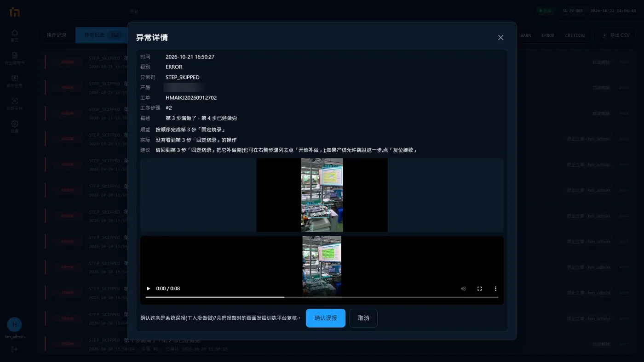
Task: Click the header clock 2026-10-22 14:06:44
Action: tap(613, 11)
